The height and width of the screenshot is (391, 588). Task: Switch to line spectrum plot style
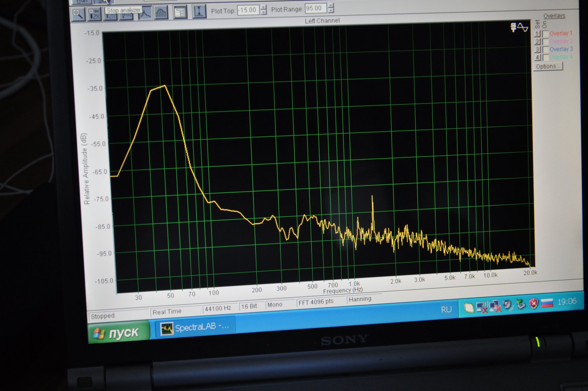coord(145,12)
